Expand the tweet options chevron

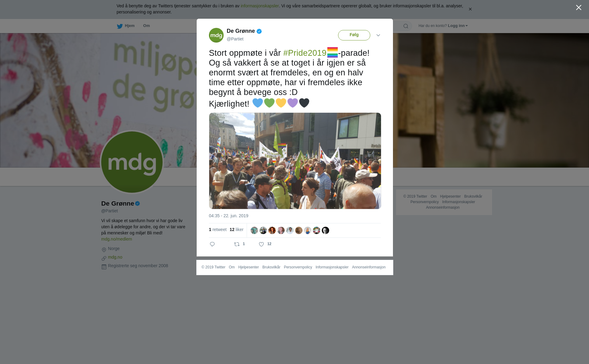click(378, 35)
